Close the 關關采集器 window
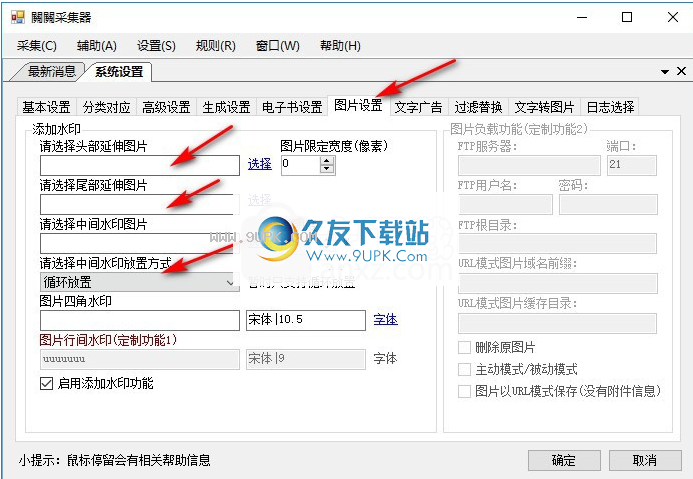 click(673, 17)
